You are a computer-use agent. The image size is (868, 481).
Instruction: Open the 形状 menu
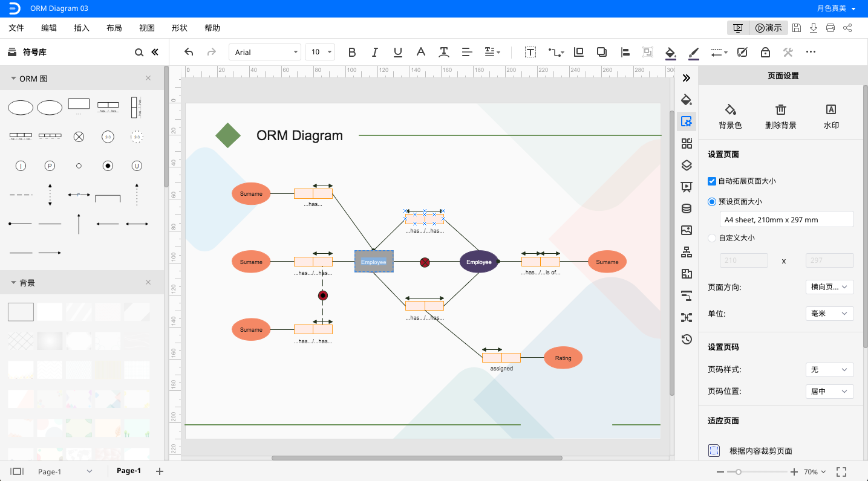click(x=180, y=28)
